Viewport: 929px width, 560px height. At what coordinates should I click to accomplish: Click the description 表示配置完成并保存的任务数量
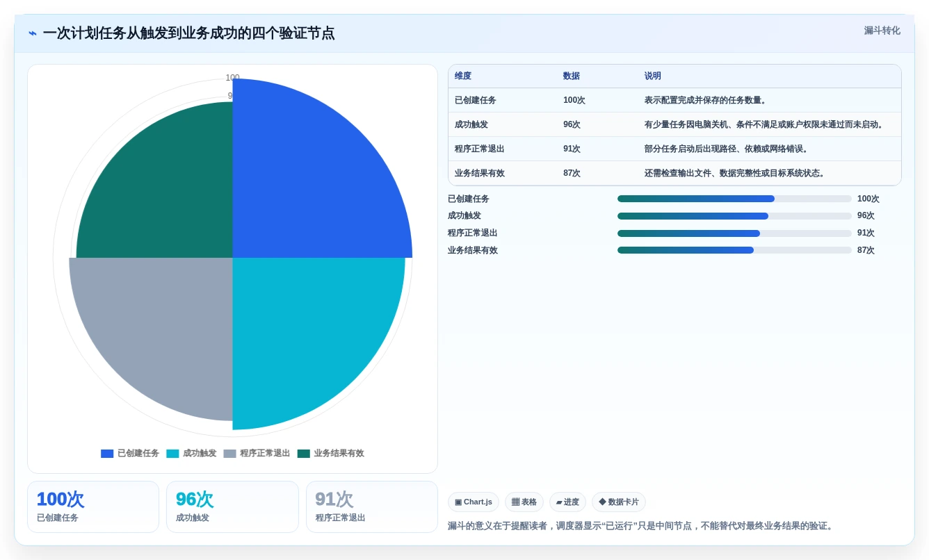tap(707, 100)
